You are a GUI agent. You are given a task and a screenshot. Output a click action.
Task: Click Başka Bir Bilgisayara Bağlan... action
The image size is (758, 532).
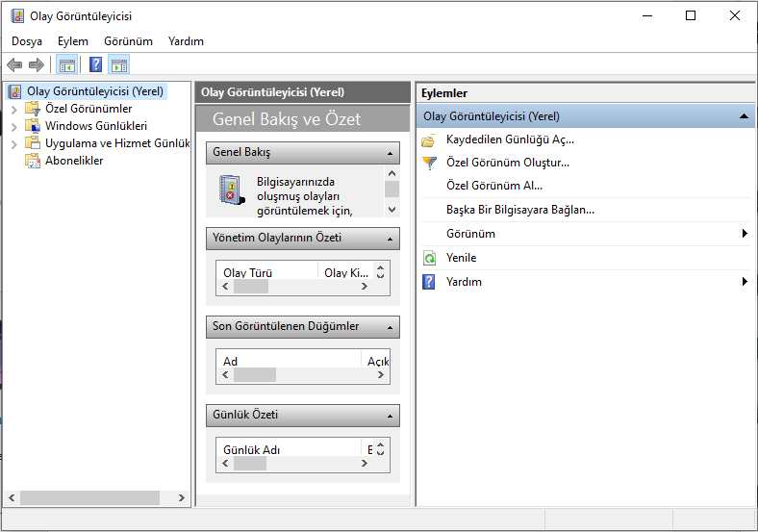pyautogui.click(x=520, y=210)
